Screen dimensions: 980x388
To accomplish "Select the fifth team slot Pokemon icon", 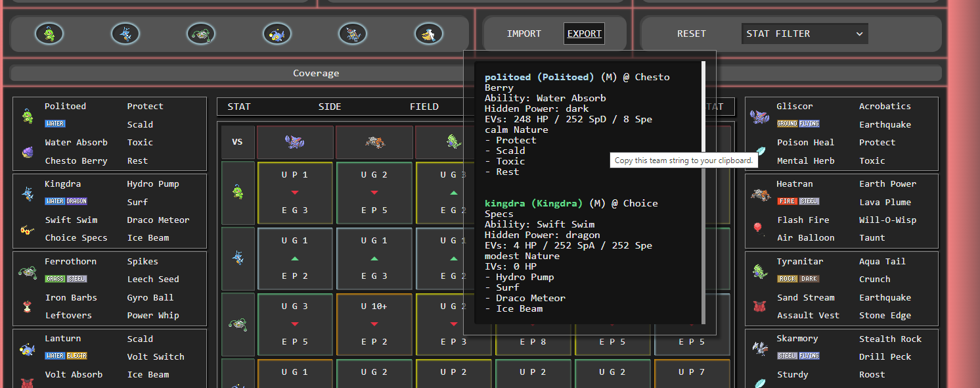I will 353,34.
